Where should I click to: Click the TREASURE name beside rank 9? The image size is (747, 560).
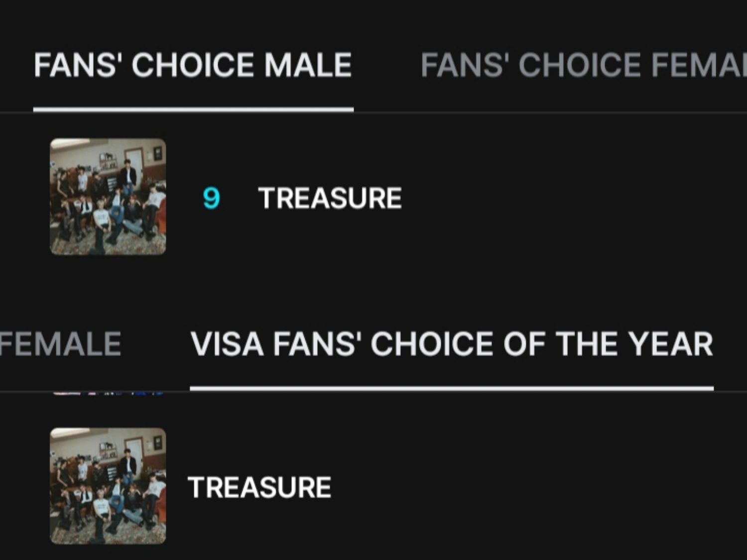point(330,198)
